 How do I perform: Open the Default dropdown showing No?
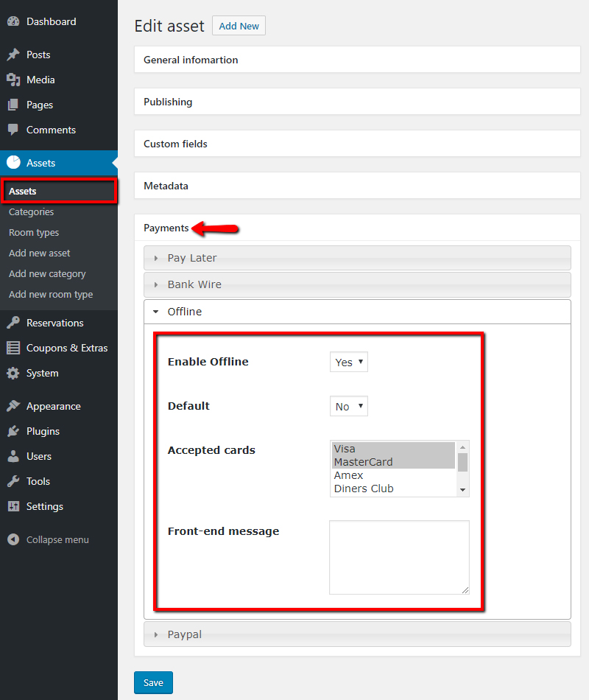point(348,406)
